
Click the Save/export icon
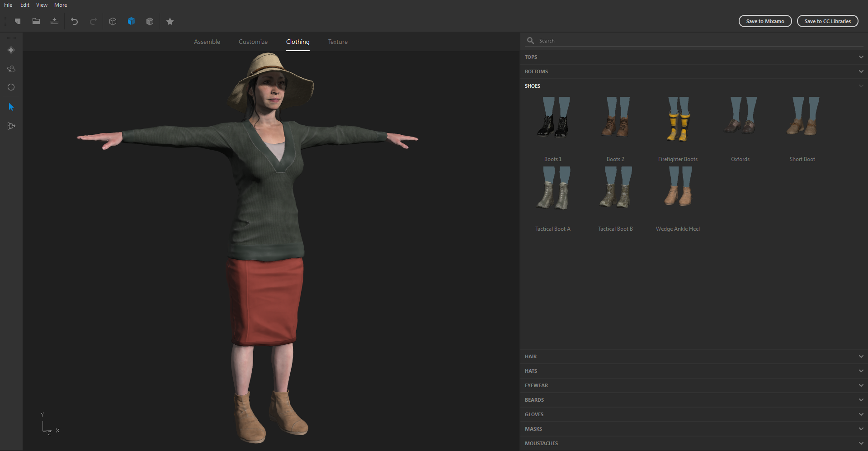point(54,21)
